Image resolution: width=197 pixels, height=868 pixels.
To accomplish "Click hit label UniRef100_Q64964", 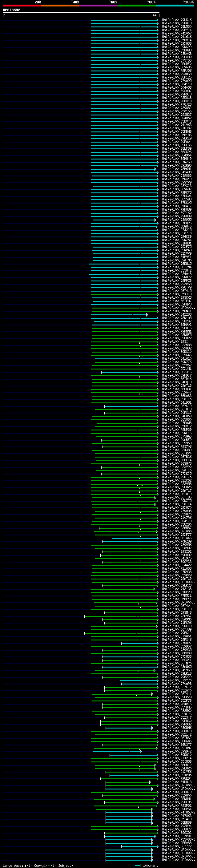I will [177, 155].
